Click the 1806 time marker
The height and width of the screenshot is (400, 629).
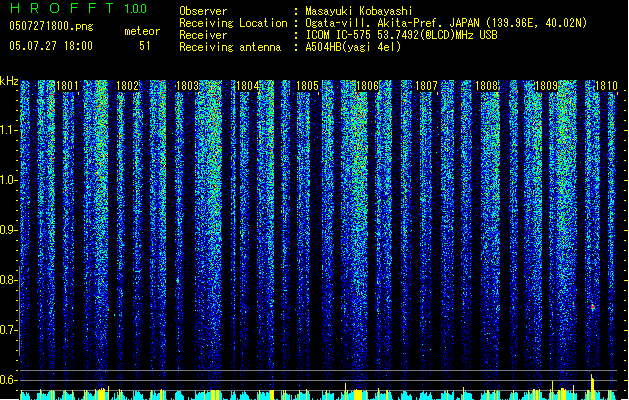coord(367,86)
